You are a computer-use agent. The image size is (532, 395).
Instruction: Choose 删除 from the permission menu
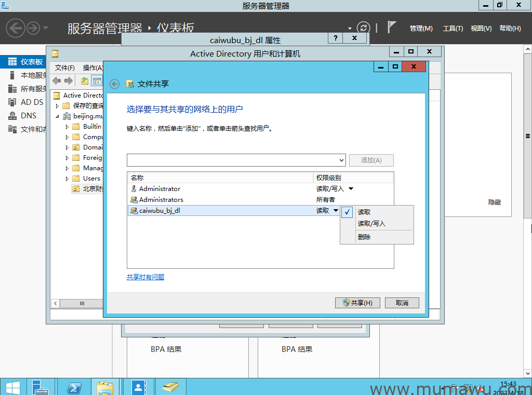(364, 237)
